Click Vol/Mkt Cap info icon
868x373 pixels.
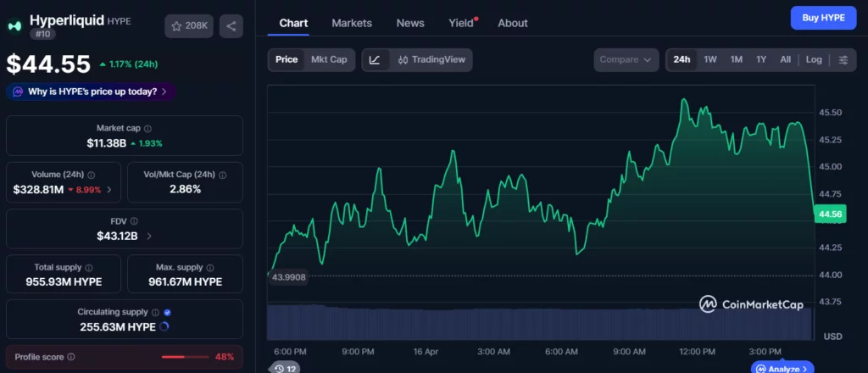pos(223,175)
